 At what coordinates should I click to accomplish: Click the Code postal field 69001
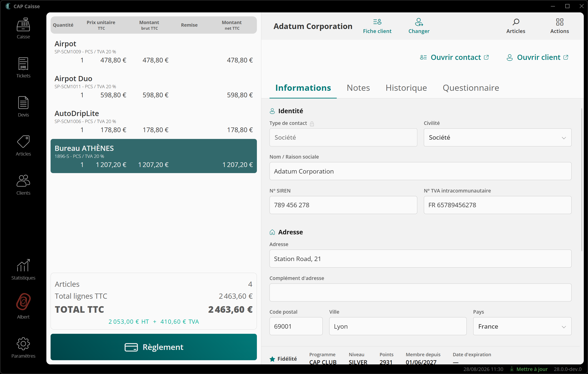click(296, 326)
